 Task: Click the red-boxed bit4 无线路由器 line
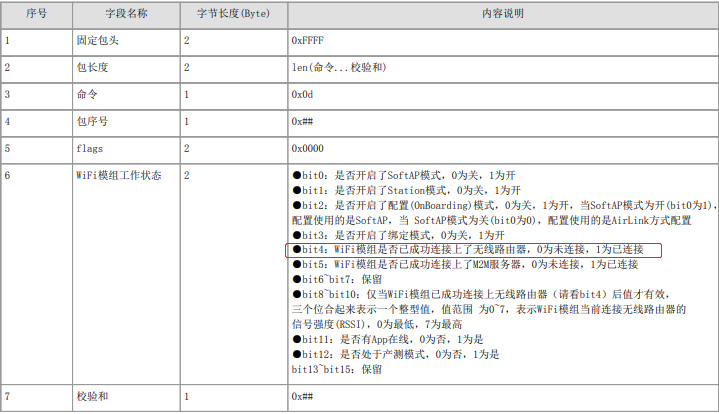point(474,249)
